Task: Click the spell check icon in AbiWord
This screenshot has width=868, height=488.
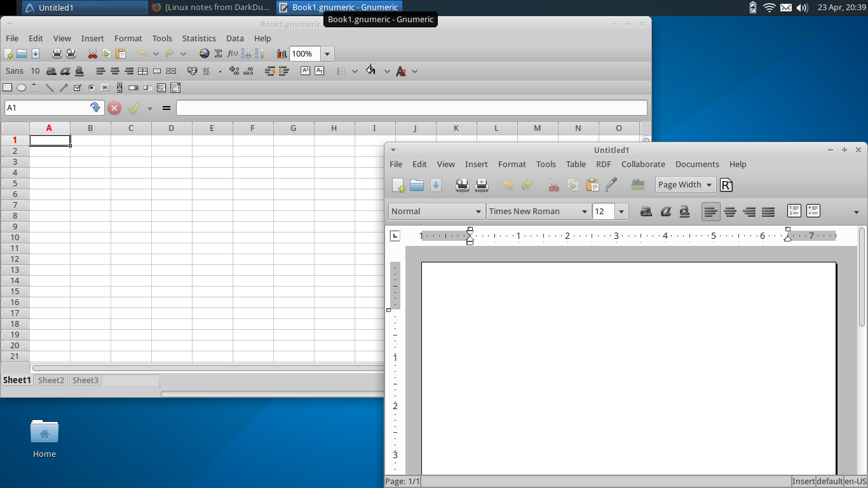Action: click(637, 185)
